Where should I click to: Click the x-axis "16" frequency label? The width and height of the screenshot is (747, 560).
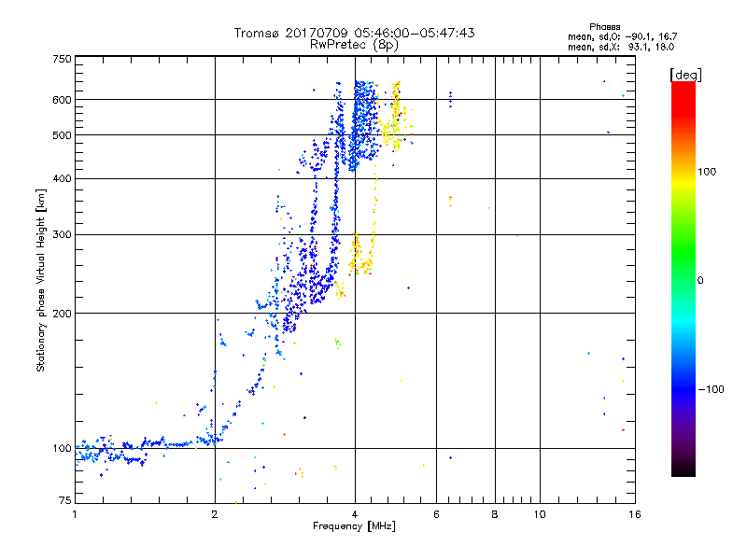(x=635, y=514)
